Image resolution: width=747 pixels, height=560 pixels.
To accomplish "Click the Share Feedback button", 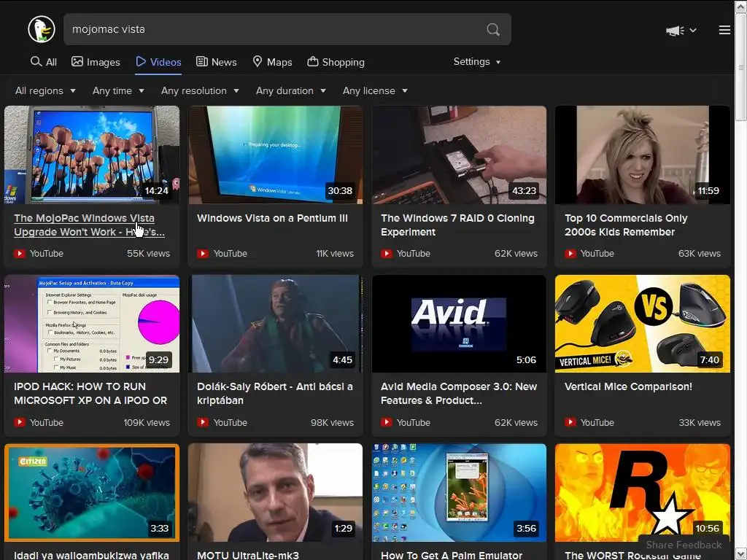I will point(684,545).
